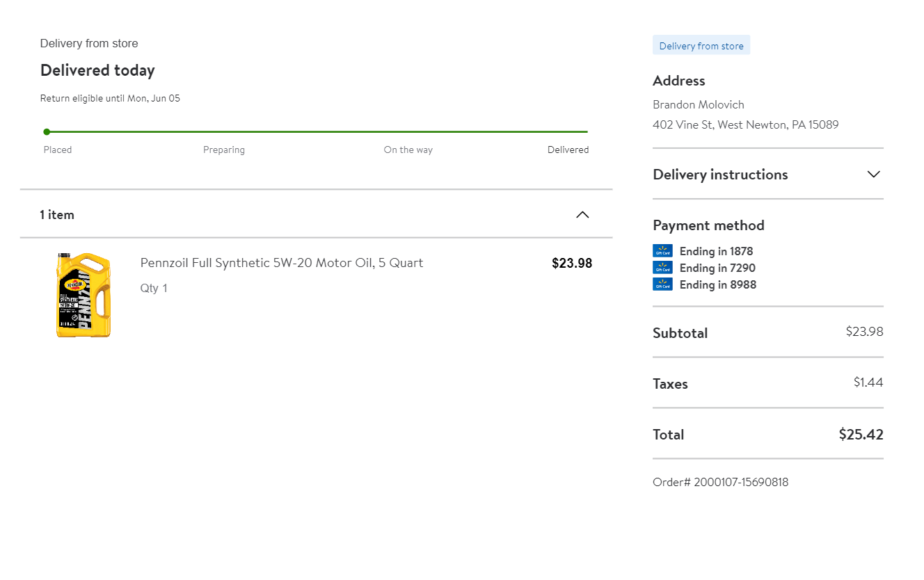Click the gift card icon ending in 7290
Viewport: 924px width, 580px height.
(x=662, y=268)
